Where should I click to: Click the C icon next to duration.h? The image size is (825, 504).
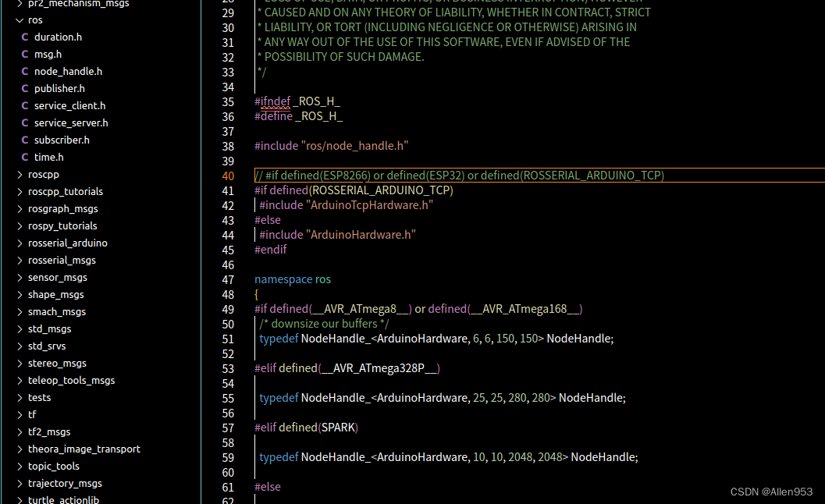25,37
